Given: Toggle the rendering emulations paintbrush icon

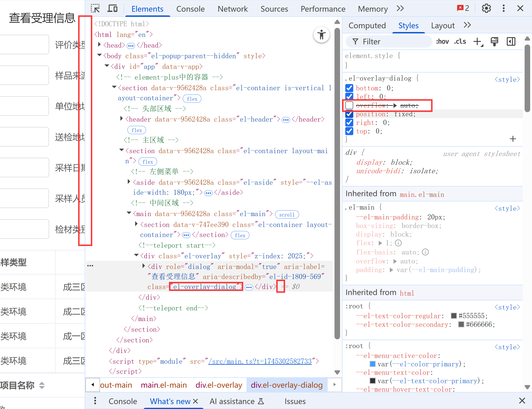Looking at the screenshot, I should point(494,42).
